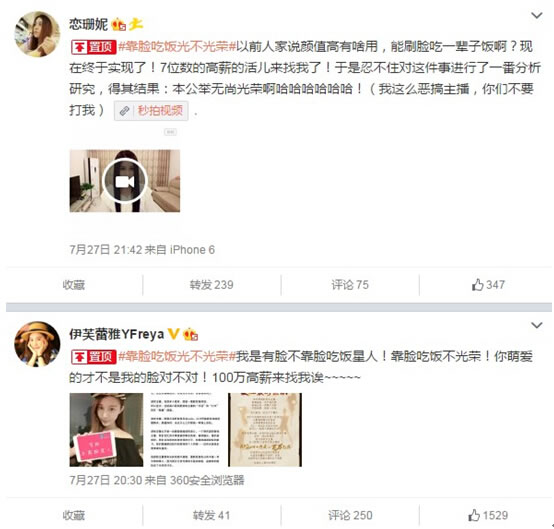Viewport: 554px width, 529px height.
Task: Click the yellow V verified badge
Action: tap(173, 334)
